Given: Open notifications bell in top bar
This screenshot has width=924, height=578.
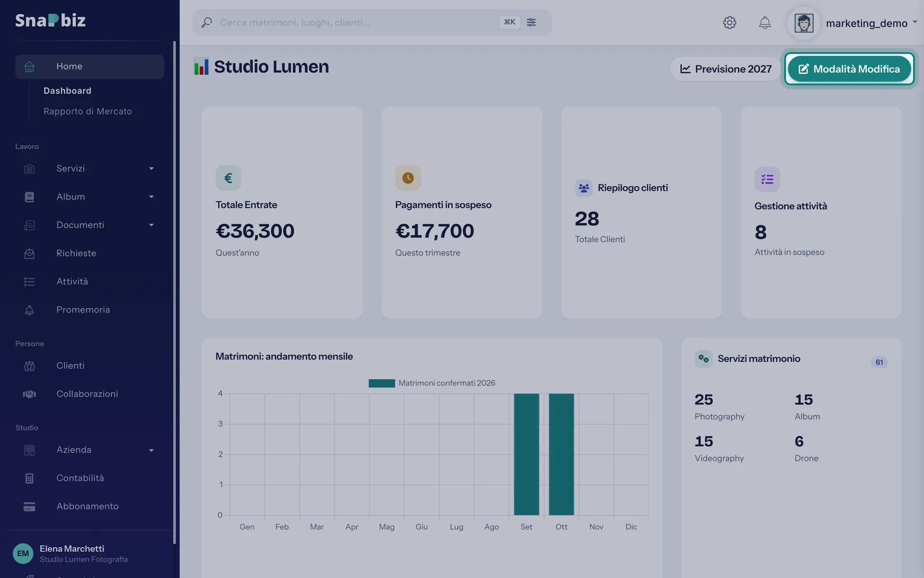Looking at the screenshot, I should 765,23.
